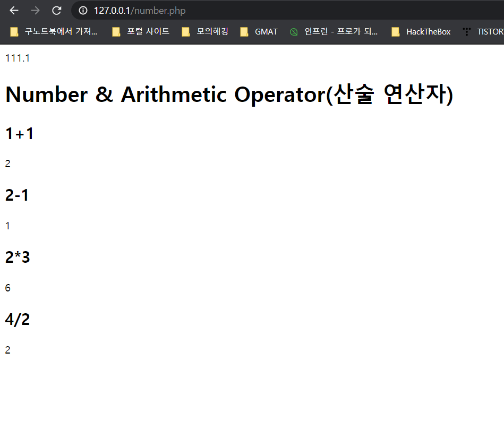The image size is (504, 421).
Task: Click the result 1 under 2-1
Action: 7,226
